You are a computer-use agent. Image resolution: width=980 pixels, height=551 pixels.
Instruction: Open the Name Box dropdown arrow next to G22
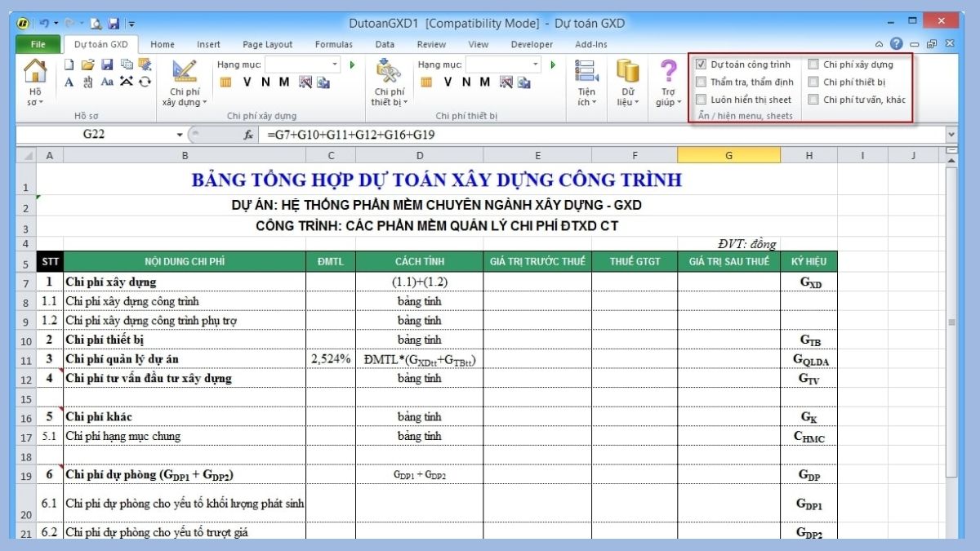[180, 135]
